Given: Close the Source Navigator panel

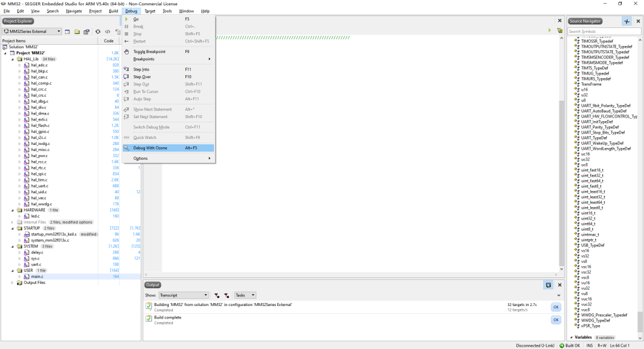Looking at the screenshot, I should point(638,21).
